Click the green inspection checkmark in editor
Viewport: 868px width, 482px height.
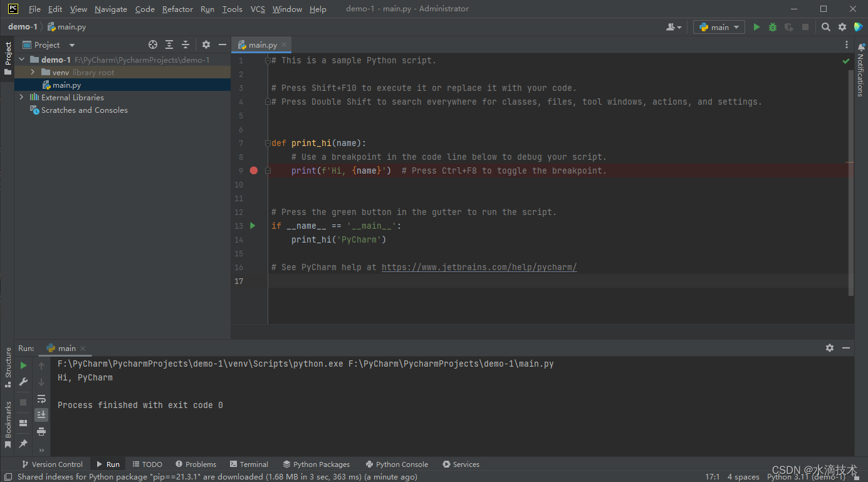click(x=846, y=61)
